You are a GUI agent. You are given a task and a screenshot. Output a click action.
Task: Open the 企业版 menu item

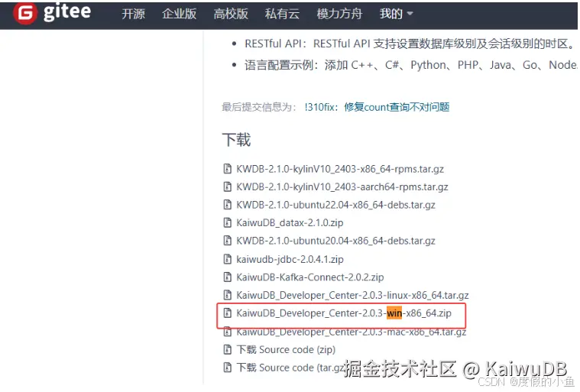(179, 14)
